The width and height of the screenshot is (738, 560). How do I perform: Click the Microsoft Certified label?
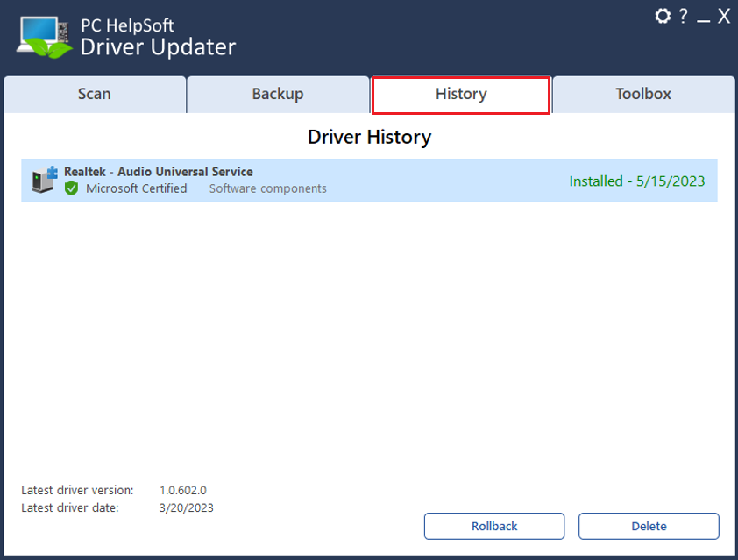[x=137, y=188]
